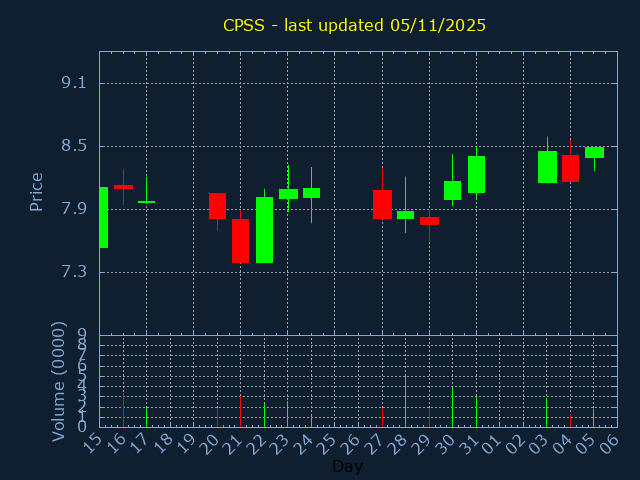Select the red candlestick on day 20
Image resolution: width=640 pixels, height=480 pixels.
(x=217, y=206)
